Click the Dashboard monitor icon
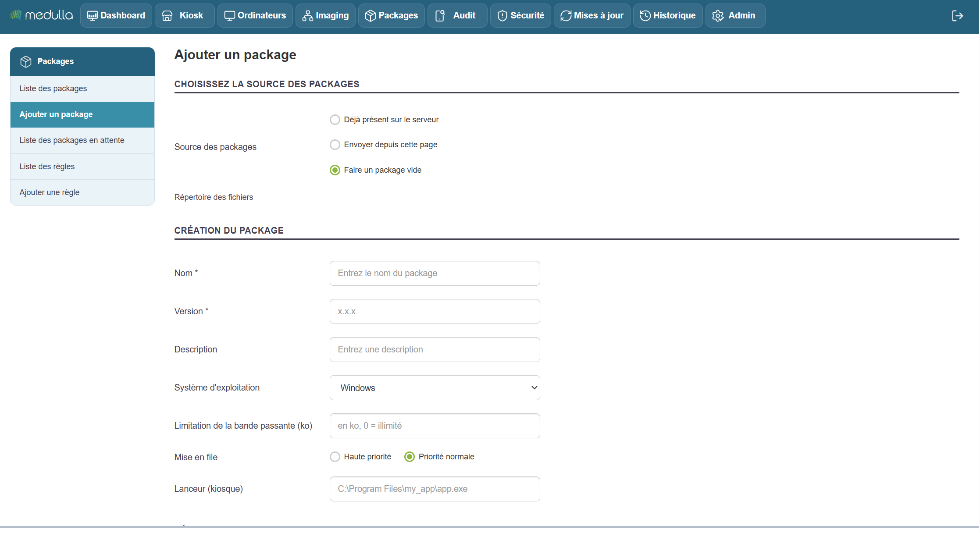 pos(92,16)
